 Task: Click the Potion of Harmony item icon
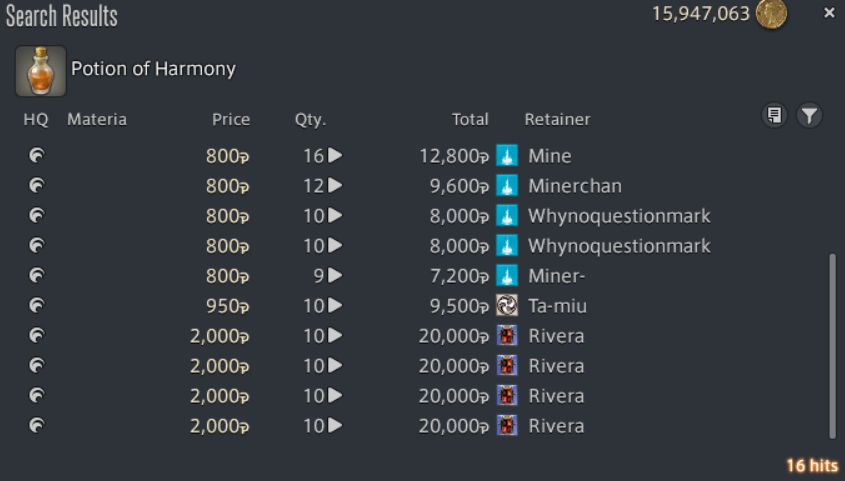coord(41,71)
